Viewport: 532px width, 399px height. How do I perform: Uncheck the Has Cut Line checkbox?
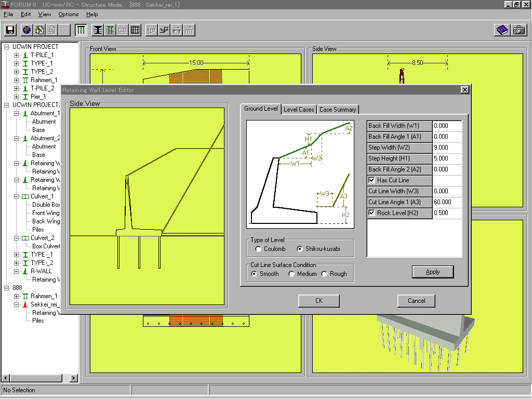click(372, 180)
